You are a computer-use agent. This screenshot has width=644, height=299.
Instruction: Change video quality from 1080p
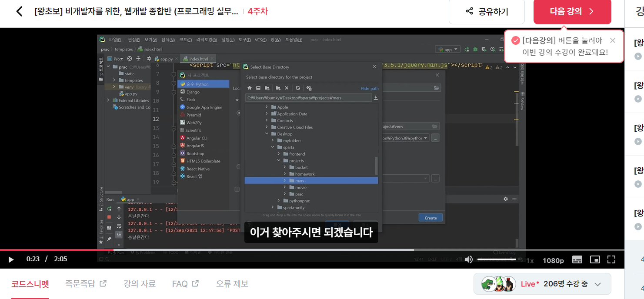point(553,260)
